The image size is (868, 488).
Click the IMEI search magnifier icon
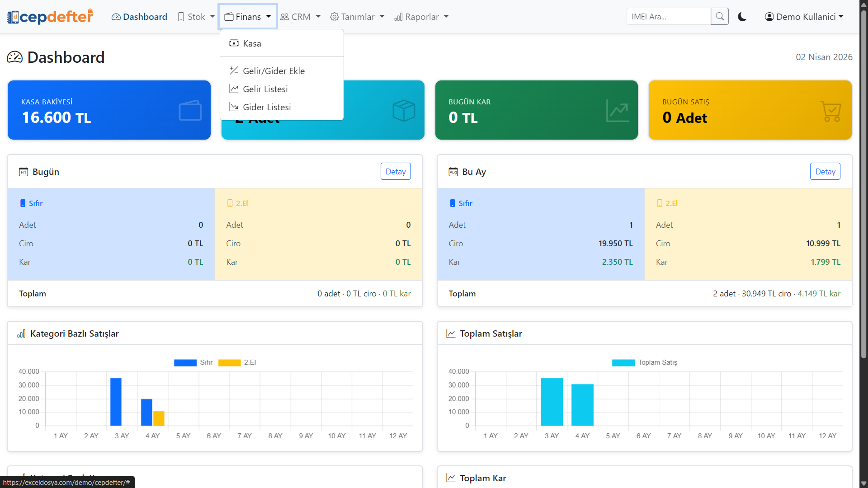[x=719, y=17]
